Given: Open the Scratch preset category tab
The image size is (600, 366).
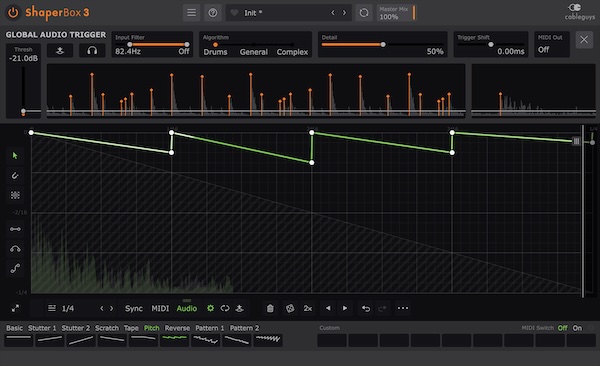Looking at the screenshot, I should [x=107, y=328].
